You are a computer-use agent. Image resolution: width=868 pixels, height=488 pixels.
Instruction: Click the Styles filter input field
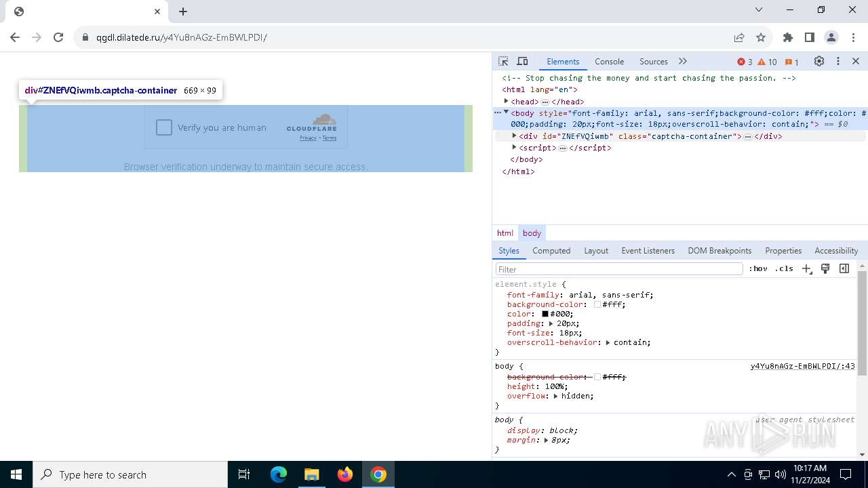[619, 269]
